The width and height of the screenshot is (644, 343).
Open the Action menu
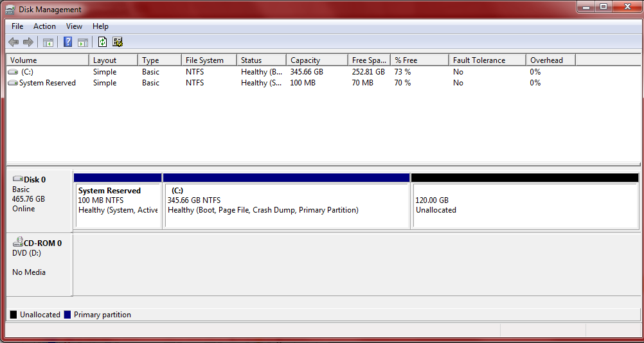tap(44, 26)
